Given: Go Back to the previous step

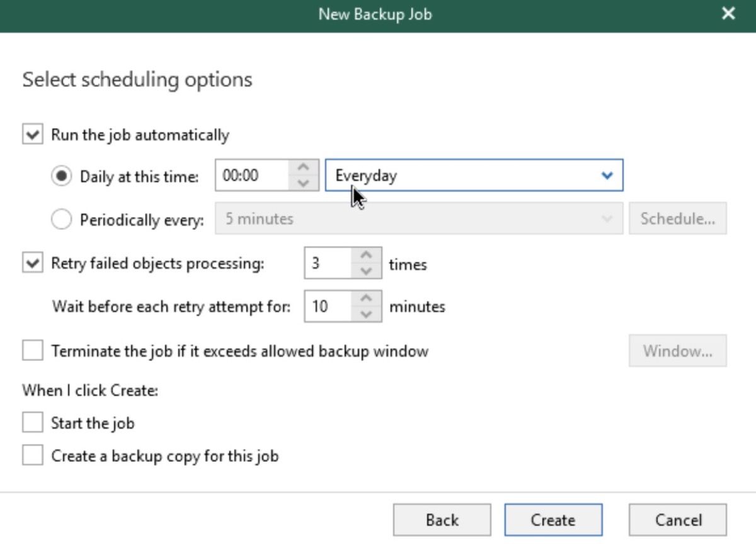Looking at the screenshot, I should point(442,520).
